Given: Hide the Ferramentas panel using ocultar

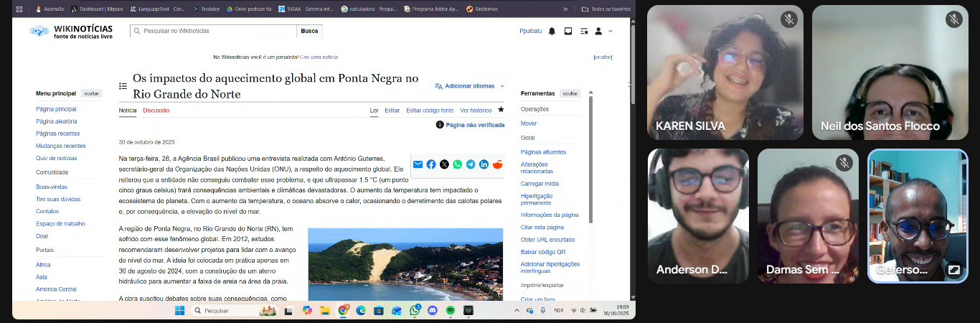Looking at the screenshot, I should click(x=570, y=93).
